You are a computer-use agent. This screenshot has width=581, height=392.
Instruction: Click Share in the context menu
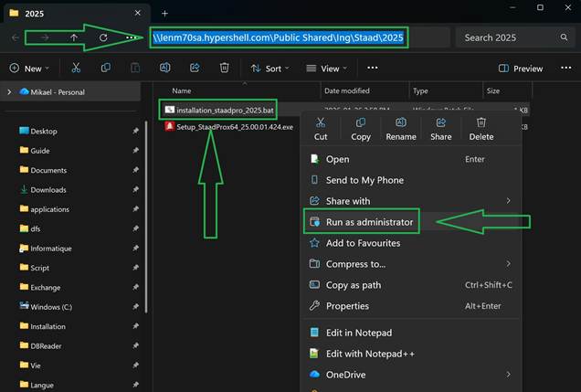pos(441,130)
